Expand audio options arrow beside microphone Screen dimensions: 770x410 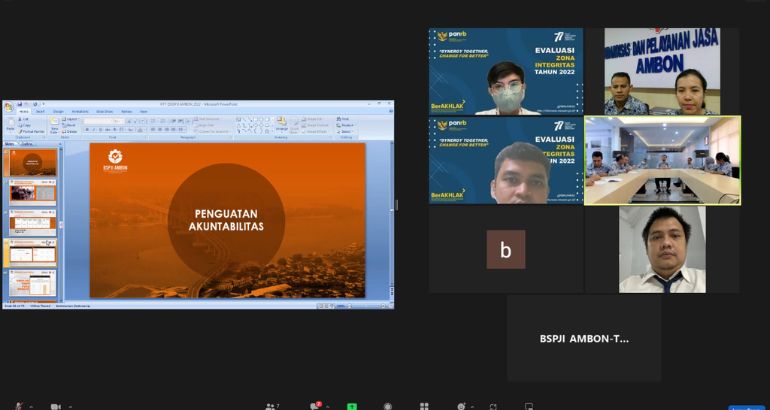31,406
